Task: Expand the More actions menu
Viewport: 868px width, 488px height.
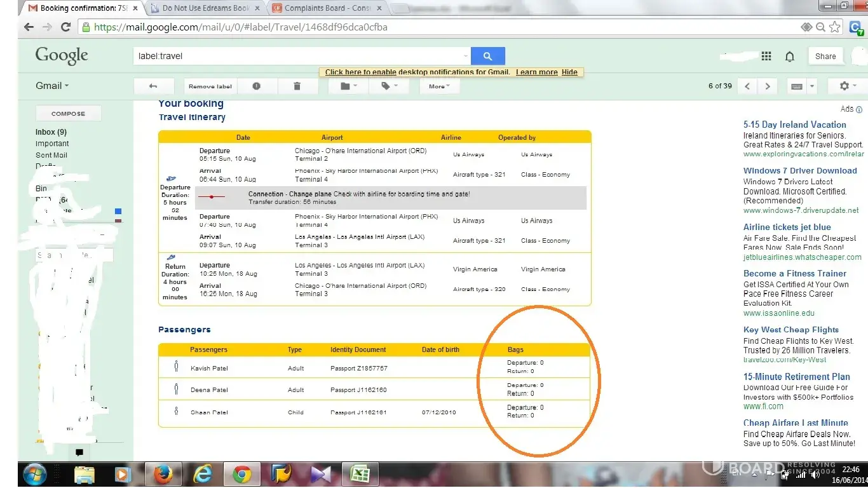Action: click(439, 86)
